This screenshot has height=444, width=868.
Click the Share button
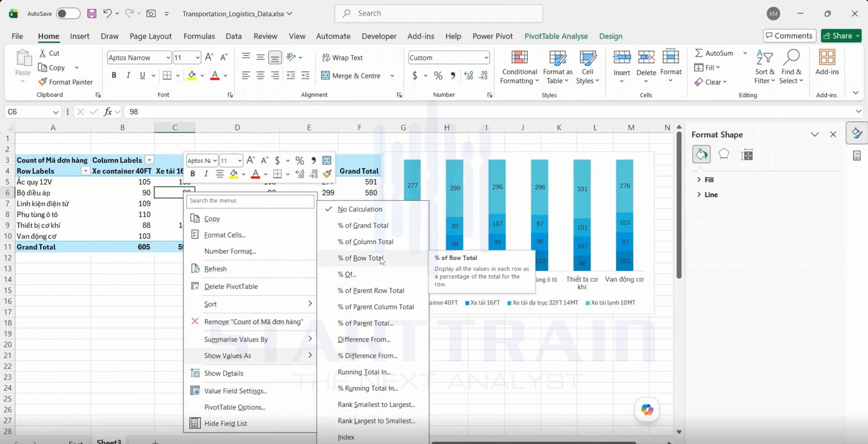(x=842, y=36)
